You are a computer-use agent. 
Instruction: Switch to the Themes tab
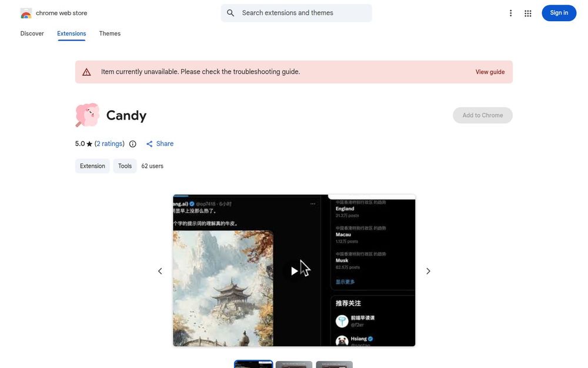pyautogui.click(x=110, y=34)
